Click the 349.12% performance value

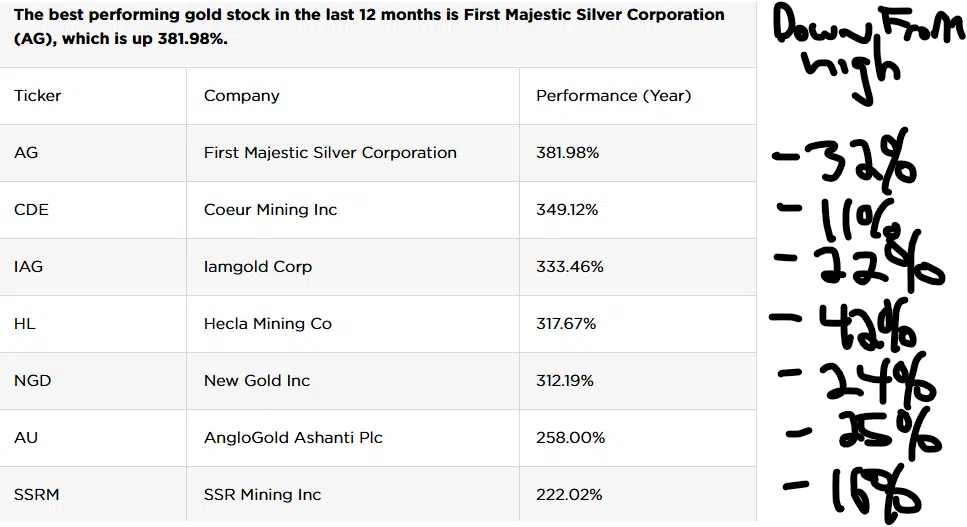[x=567, y=210]
